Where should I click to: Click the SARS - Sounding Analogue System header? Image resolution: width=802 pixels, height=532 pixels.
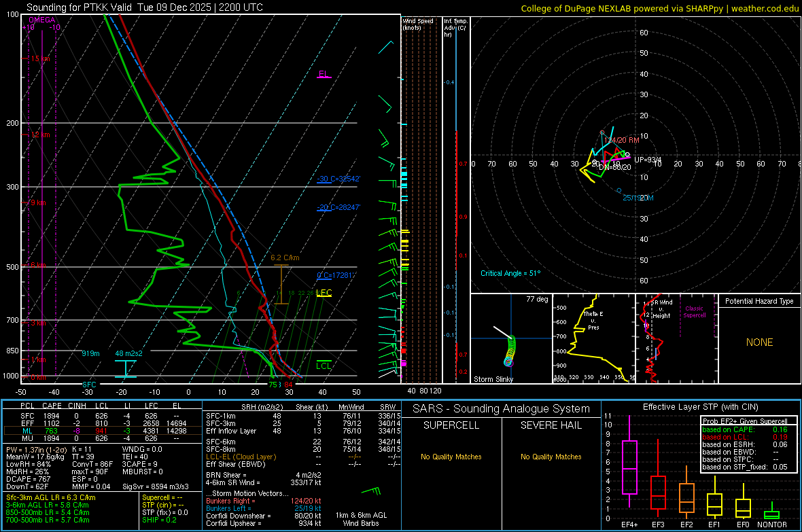(502, 409)
